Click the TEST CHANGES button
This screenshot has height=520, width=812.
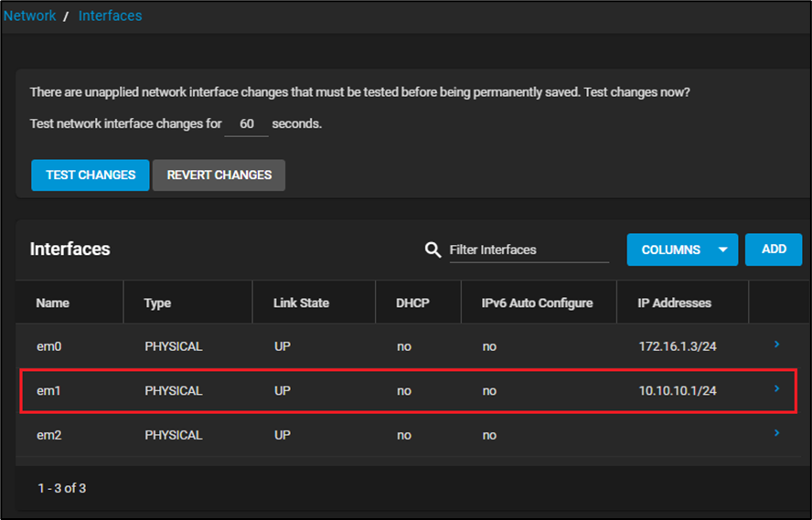pyautogui.click(x=91, y=175)
